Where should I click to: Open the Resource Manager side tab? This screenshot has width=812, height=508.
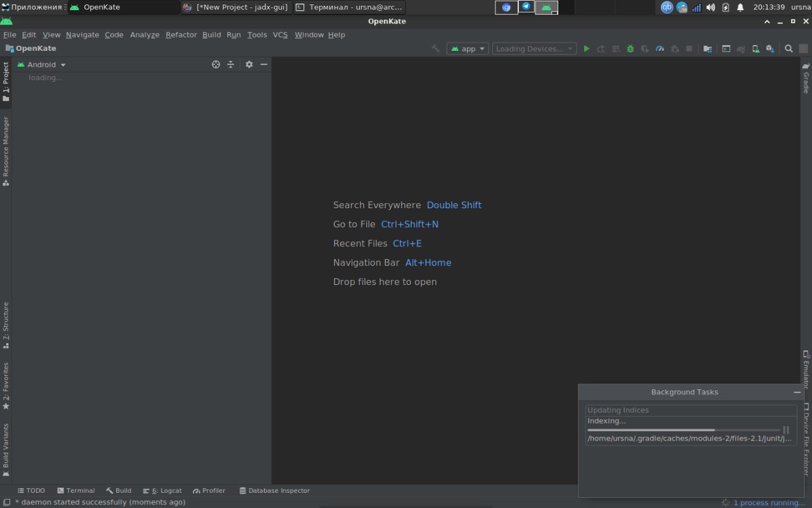[6, 151]
